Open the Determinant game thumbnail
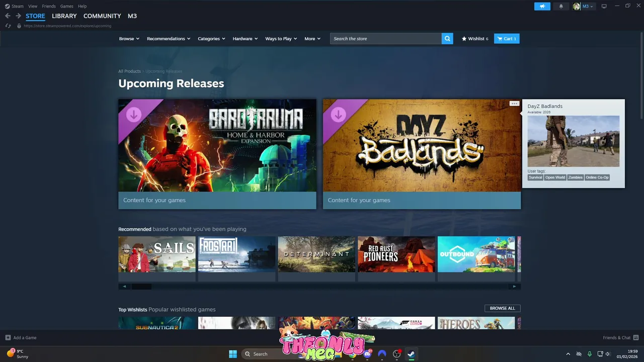644x362 pixels. (x=316, y=254)
